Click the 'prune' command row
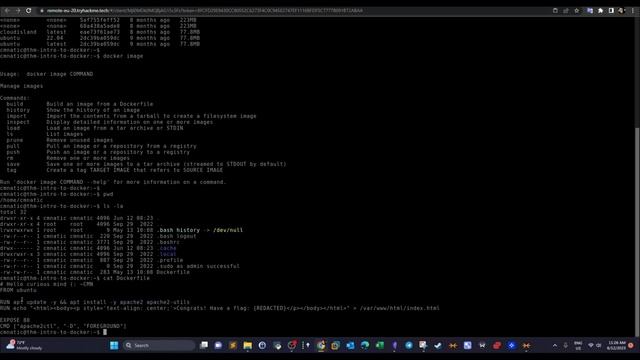Image resolution: width=640 pixels, height=360 pixels. [60, 140]
